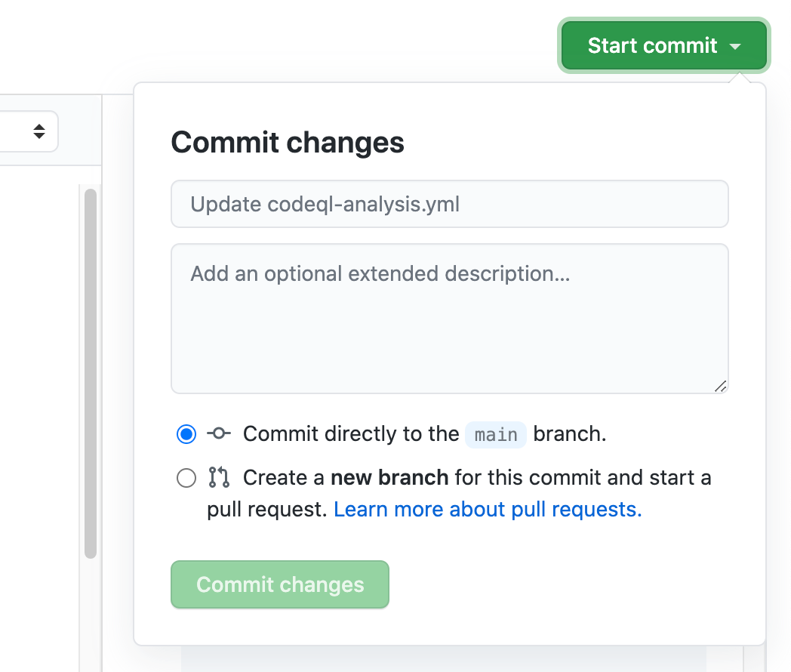Open the Learn more about pull requests link
791x672 pixels.
(488, 509)
